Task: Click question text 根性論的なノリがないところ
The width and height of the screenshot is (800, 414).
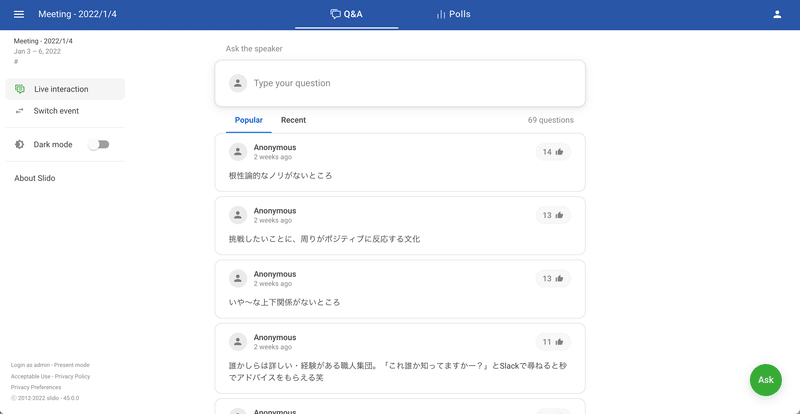Action: pos(280,176)
